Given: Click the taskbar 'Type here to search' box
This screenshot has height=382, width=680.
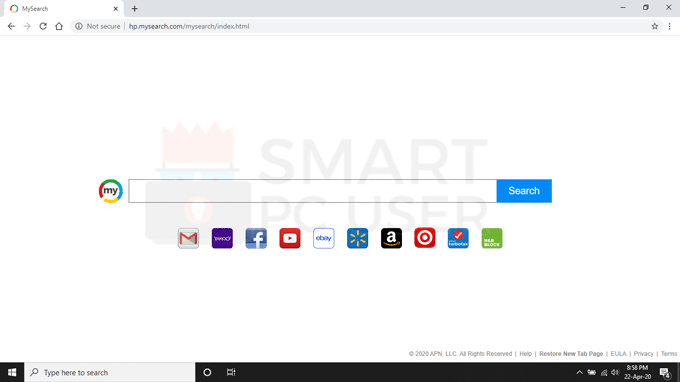Looking at the screenshot, I should tap(110, 372).
